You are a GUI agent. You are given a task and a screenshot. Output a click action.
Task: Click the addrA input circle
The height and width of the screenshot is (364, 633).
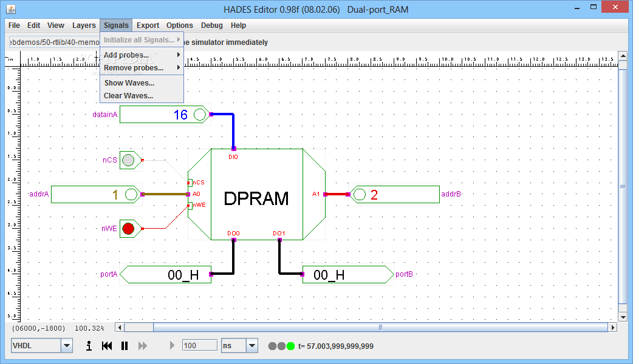tap(131, 195)
